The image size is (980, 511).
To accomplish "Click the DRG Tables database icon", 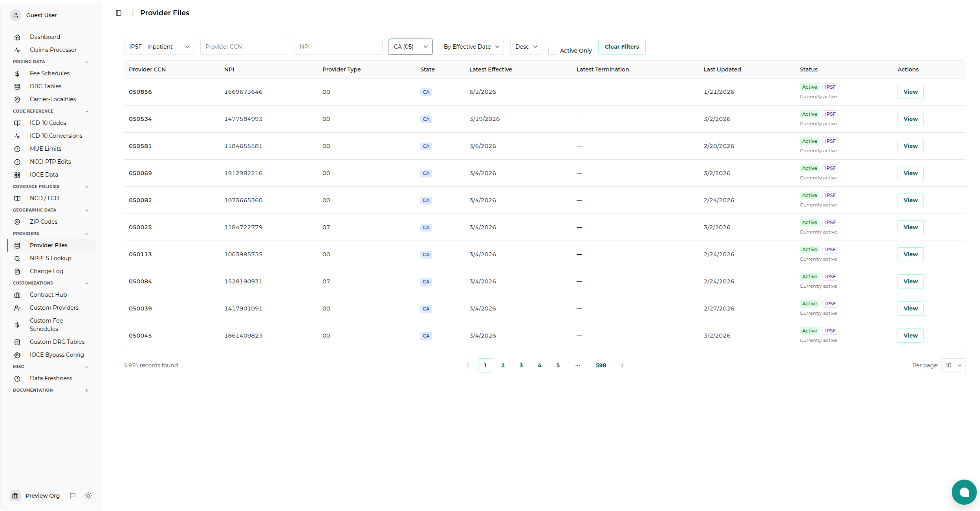I will click(17, 87).
